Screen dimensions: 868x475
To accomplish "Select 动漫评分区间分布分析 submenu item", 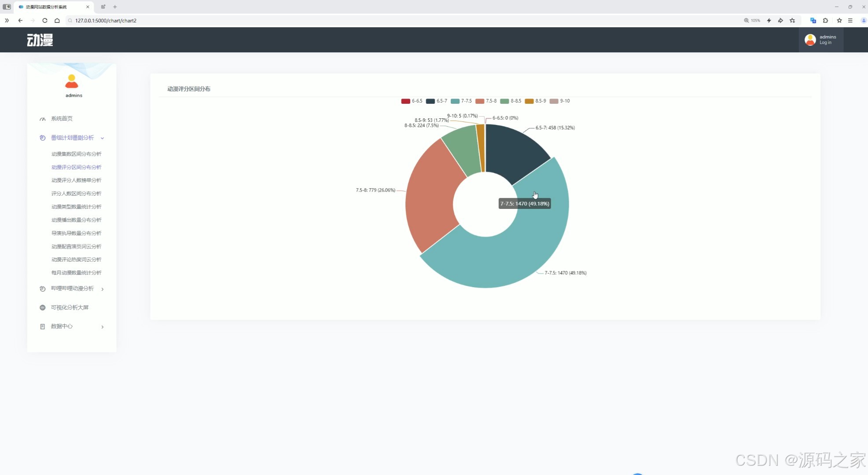I will coord(76,167).
